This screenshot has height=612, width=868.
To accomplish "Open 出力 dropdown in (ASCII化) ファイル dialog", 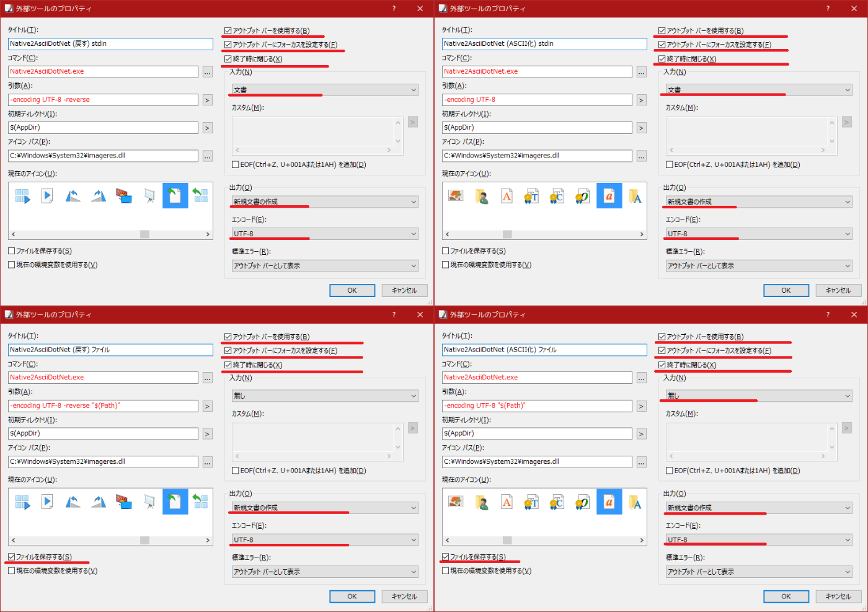I will point(759,508).
